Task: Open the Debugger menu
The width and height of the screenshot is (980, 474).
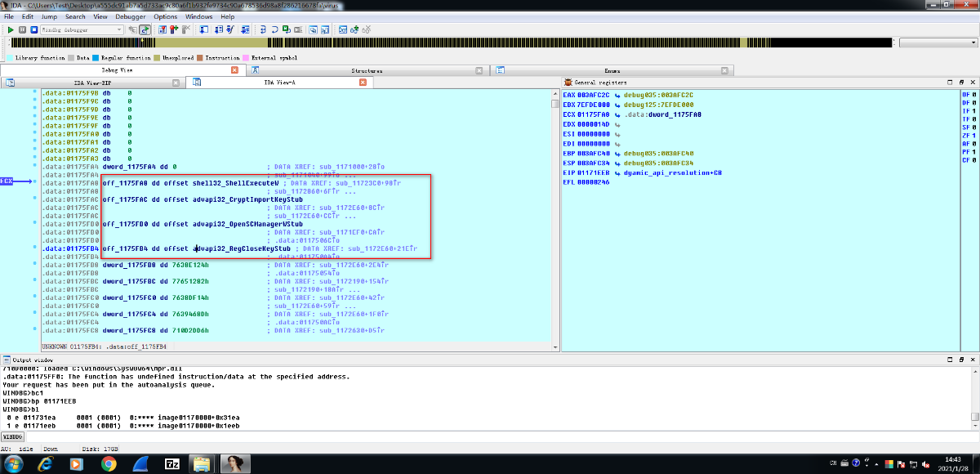Action: pos(131,16)
